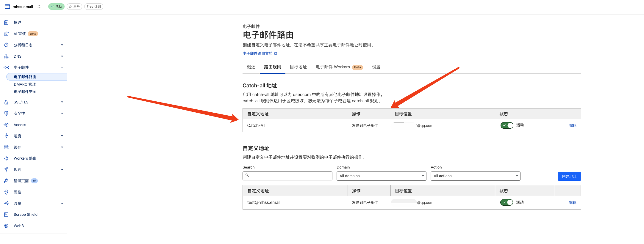Open DMARC 管理 in the sidebar

(x=25, y=84)
